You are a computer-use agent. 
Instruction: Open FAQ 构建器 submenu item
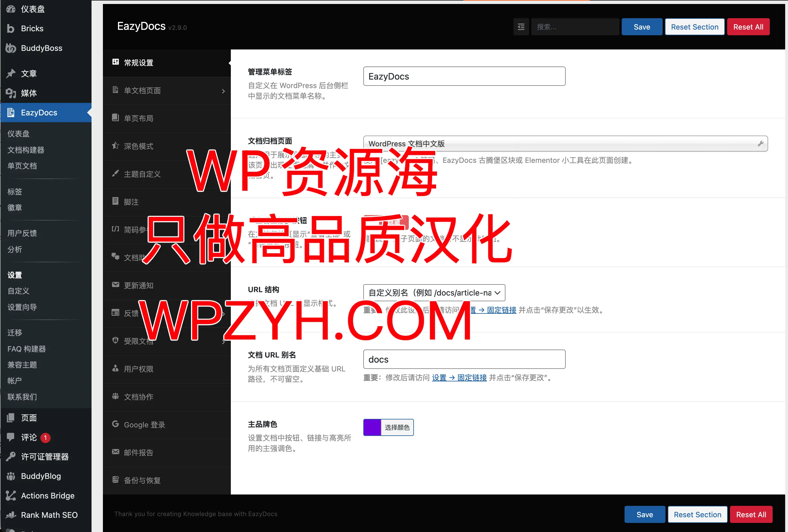(x=26, y=349)
